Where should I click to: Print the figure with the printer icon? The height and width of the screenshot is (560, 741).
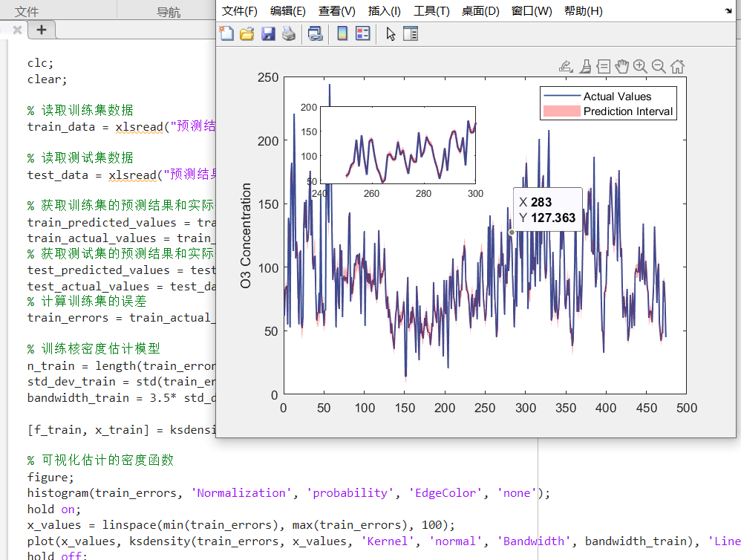pos(288,33)
